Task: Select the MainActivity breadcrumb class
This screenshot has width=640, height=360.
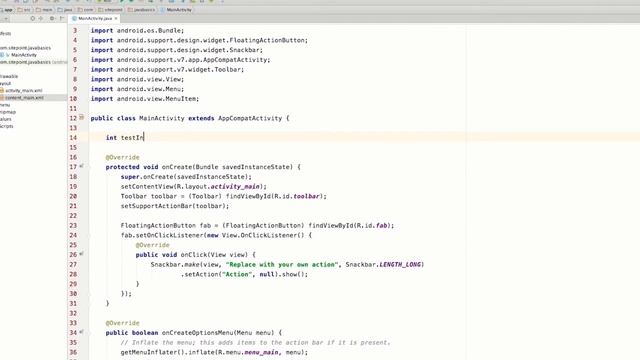Action: coord(176,10)
